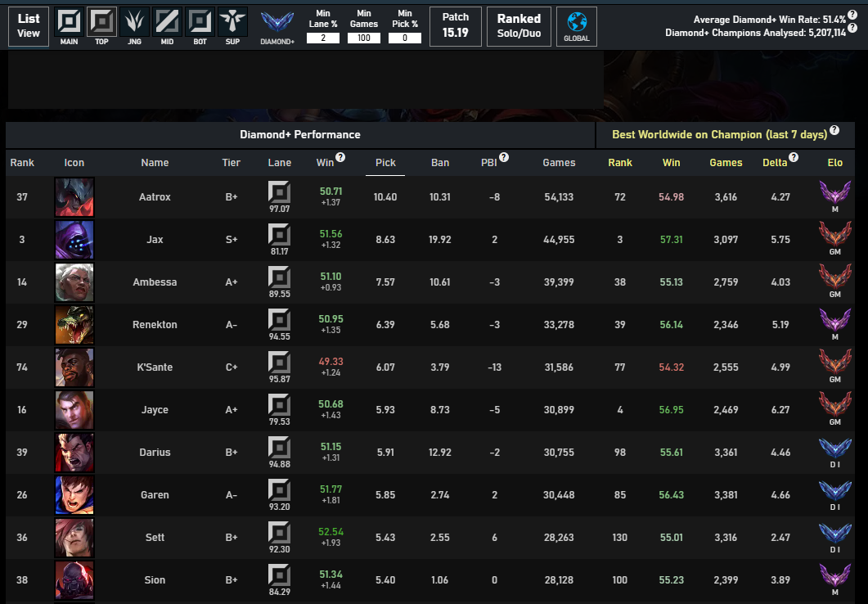
Task: Select the SUP support role filter icon
Action: click(232, 21)
